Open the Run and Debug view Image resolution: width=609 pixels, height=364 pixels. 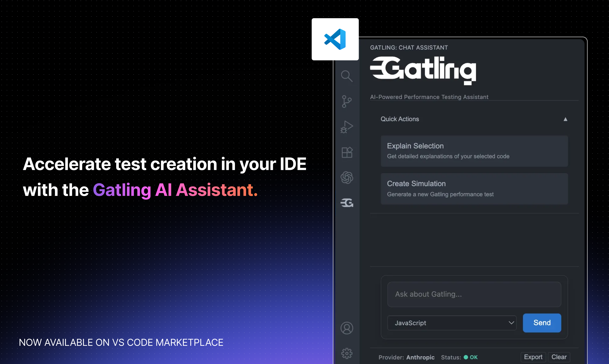point(347,127)
